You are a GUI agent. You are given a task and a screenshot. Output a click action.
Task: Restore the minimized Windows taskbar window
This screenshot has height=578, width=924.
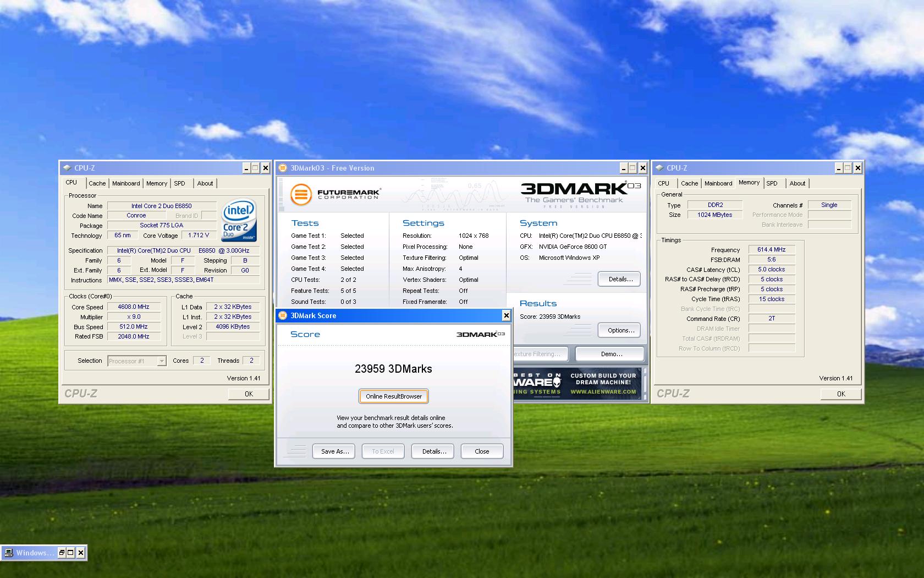coord(62,553)
